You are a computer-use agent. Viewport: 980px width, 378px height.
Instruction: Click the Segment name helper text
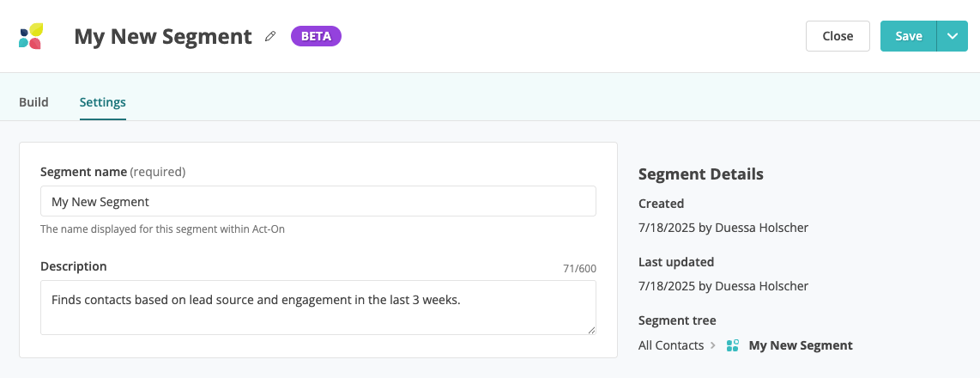(x=162, y=229)
